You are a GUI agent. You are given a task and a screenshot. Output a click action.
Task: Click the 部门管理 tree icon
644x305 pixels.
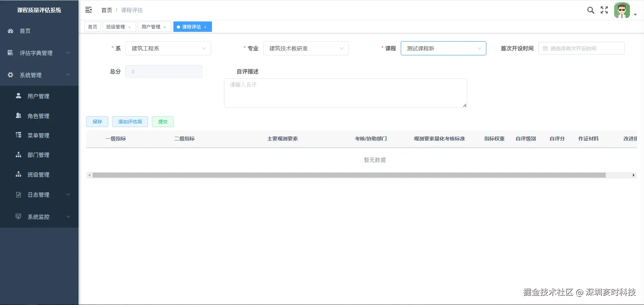(x=18, y=155)
